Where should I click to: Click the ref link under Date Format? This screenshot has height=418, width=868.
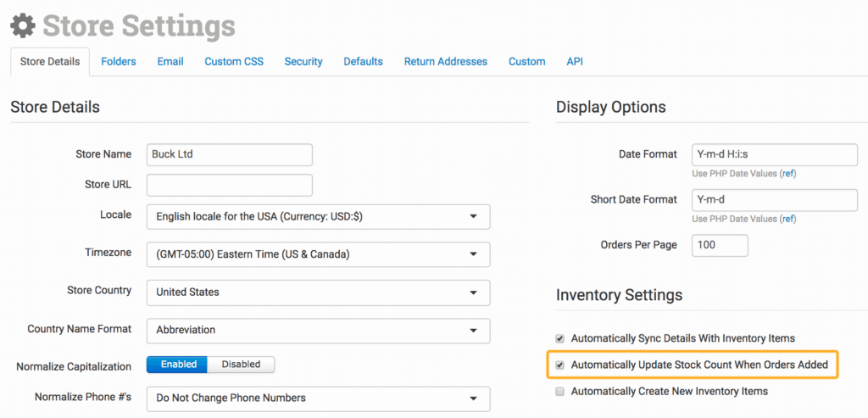tap(787, 174)
